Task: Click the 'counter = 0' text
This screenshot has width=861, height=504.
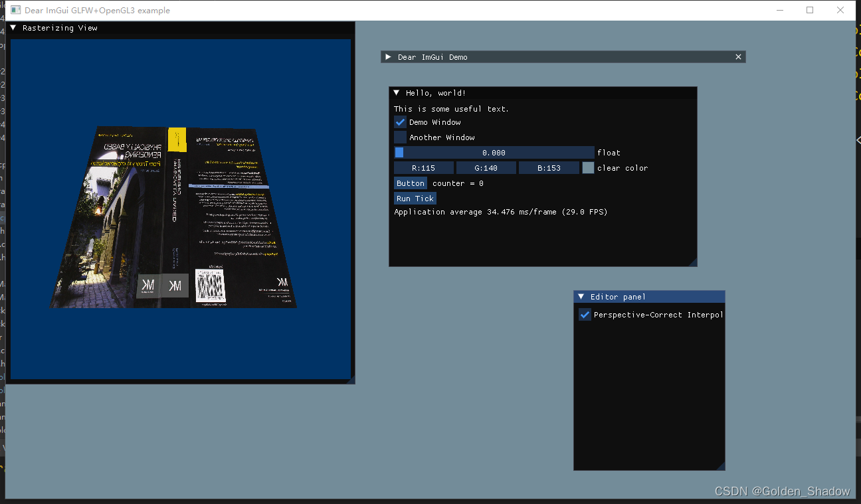Action: tap(458, 183)
